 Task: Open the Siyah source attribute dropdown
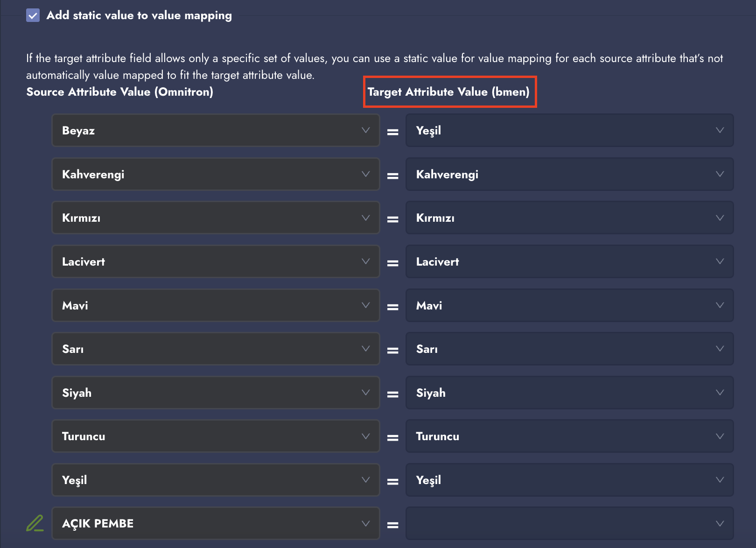pos(215,393)
